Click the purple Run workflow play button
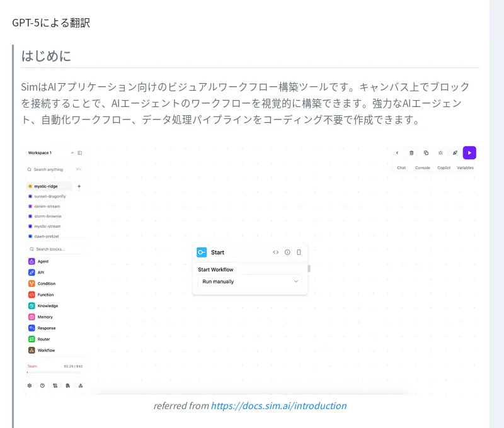This screenshot has height=428, width=504. click(469, 153)
